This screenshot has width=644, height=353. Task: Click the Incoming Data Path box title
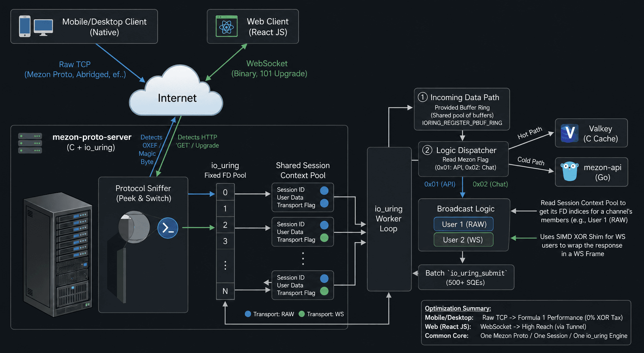coord(465,97)
